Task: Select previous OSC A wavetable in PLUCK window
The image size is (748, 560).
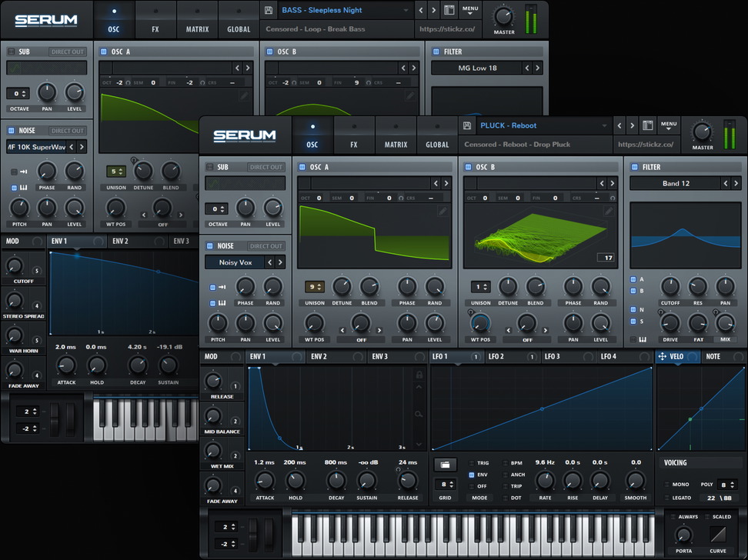Action: [x=436, y=183]
